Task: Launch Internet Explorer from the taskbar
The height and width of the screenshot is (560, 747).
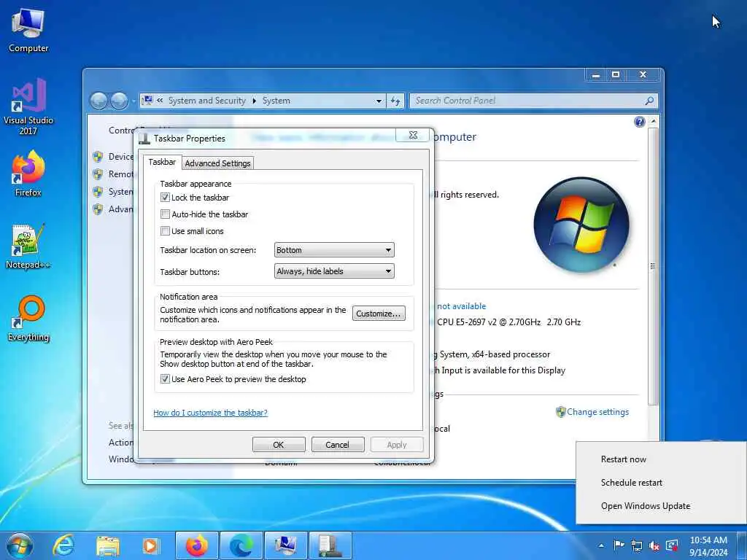Action: pos(63,545)
